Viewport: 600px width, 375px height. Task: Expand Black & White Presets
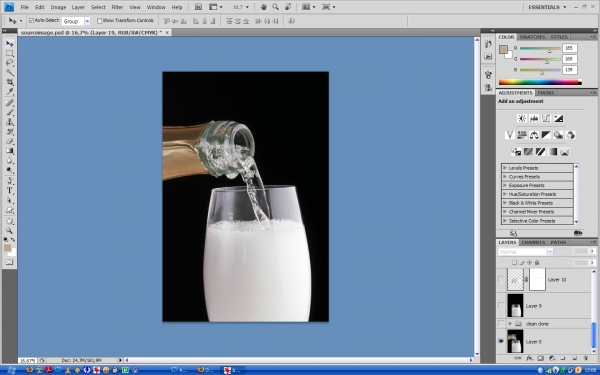point(505,203)
